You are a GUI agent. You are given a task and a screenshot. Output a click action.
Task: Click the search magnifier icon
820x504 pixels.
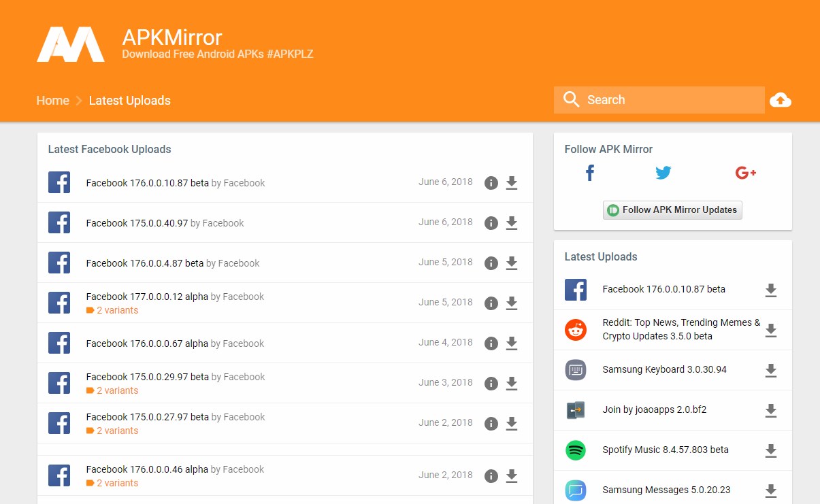pos(571,100)
